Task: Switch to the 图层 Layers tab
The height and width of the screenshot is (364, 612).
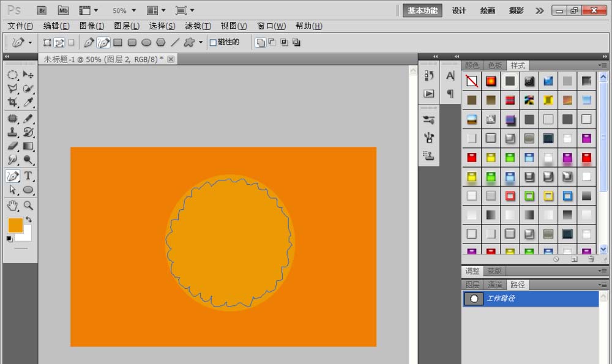Action: pyautogui.click(x=472, y=284)
